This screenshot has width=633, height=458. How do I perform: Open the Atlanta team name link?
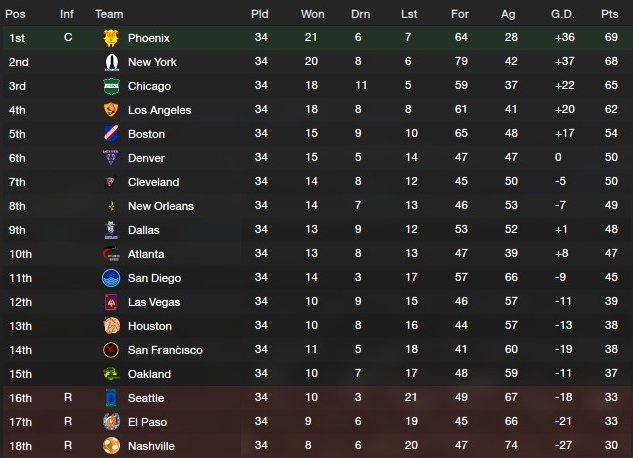coord(146,254)
